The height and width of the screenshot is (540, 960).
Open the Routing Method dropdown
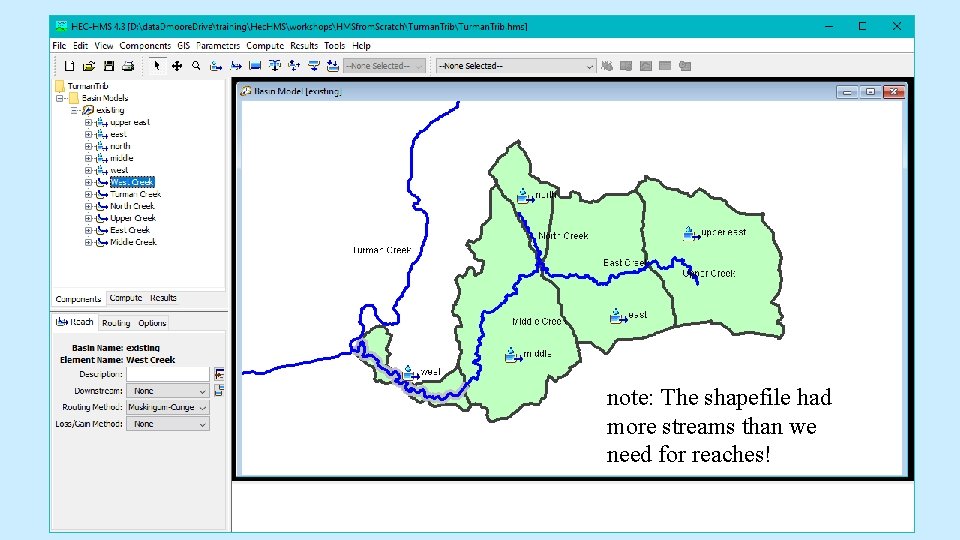(x=168, y=407)
